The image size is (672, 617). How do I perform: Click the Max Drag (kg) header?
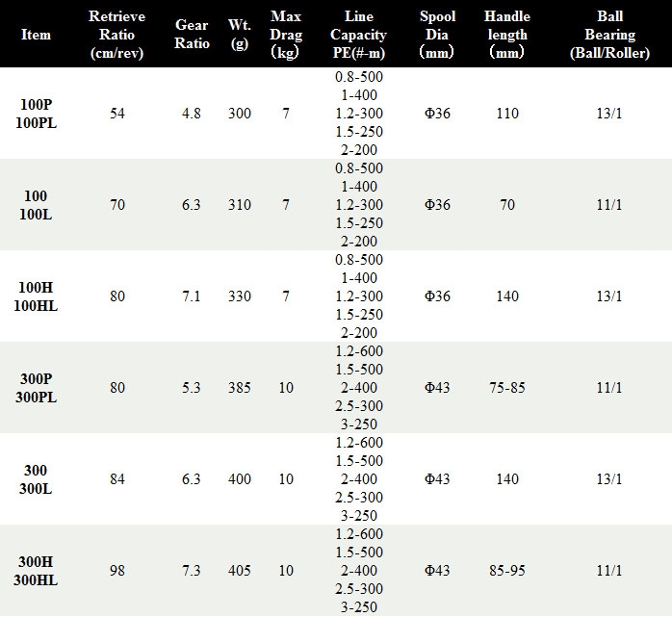pyautogui.click(x=286, y=35)
